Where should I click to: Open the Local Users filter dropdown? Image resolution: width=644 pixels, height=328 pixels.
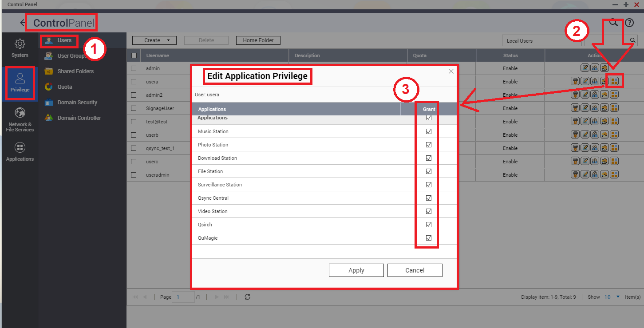click(x=542, y=40)
